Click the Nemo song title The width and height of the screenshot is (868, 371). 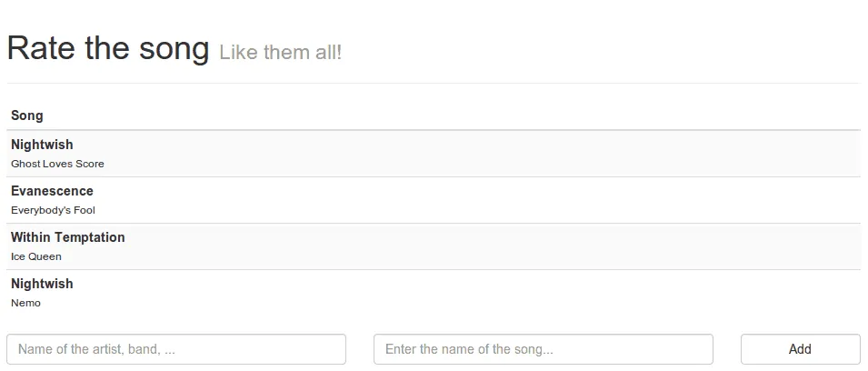tap(25, 303)
